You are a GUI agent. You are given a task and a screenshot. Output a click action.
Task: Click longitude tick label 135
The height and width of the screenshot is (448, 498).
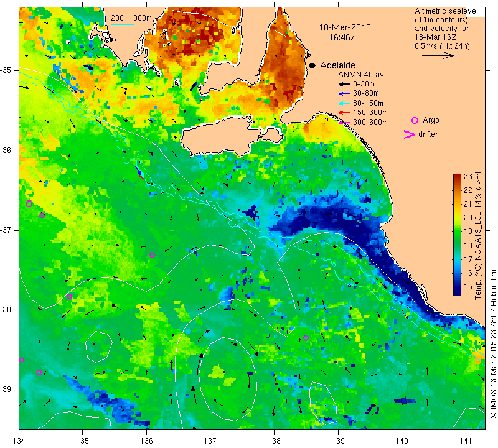pyautogui.click(x=83, y=441)
